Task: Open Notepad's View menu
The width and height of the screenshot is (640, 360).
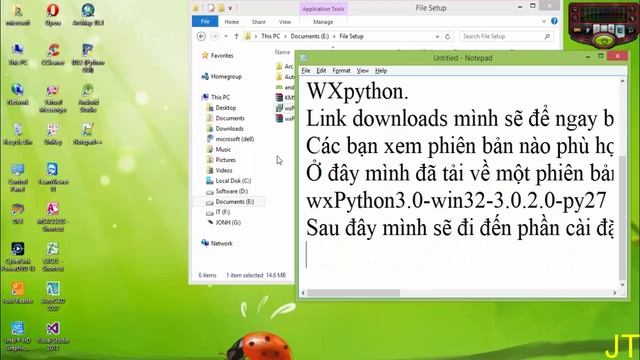Action: [362, 71]
